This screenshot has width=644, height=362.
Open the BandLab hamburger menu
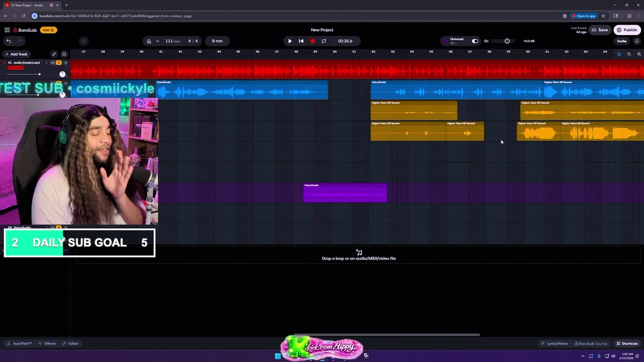coord(7,30)
